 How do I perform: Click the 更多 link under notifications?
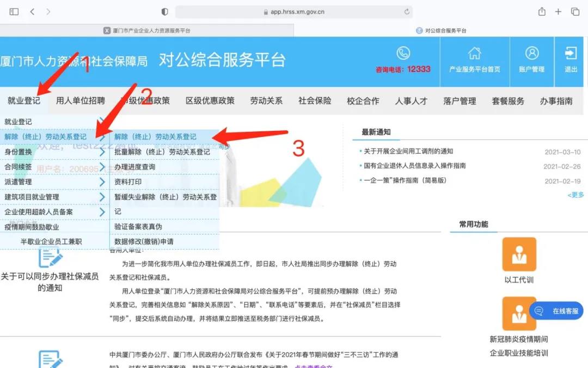[575, 195]
